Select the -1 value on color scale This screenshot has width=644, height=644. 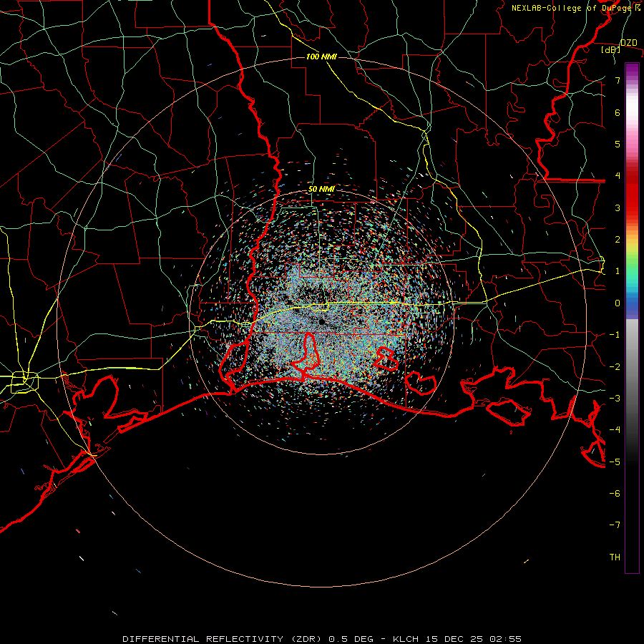tap(615, 335)
